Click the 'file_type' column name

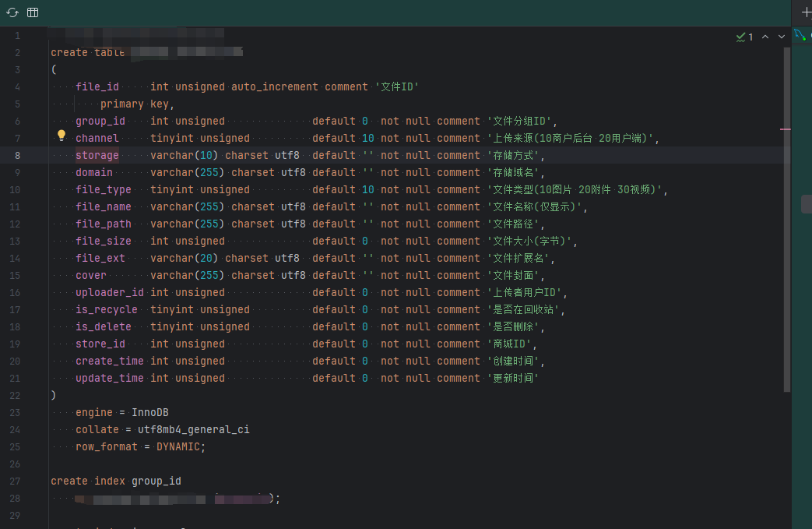point(104,189)
